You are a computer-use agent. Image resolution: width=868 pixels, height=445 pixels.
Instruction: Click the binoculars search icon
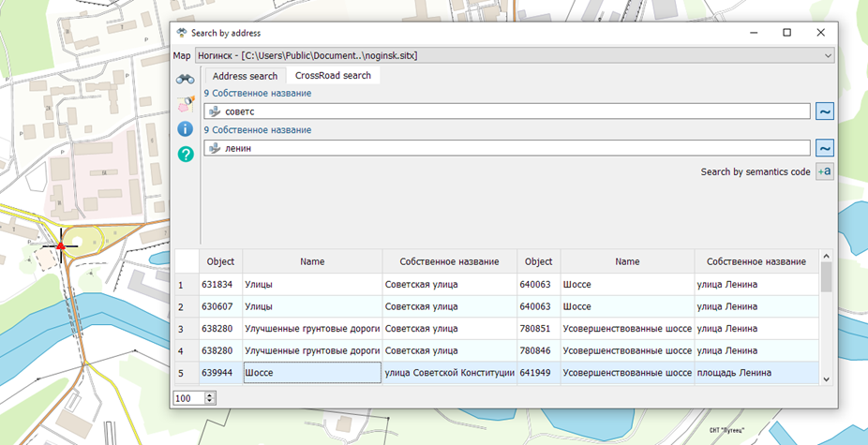(185, 80)
